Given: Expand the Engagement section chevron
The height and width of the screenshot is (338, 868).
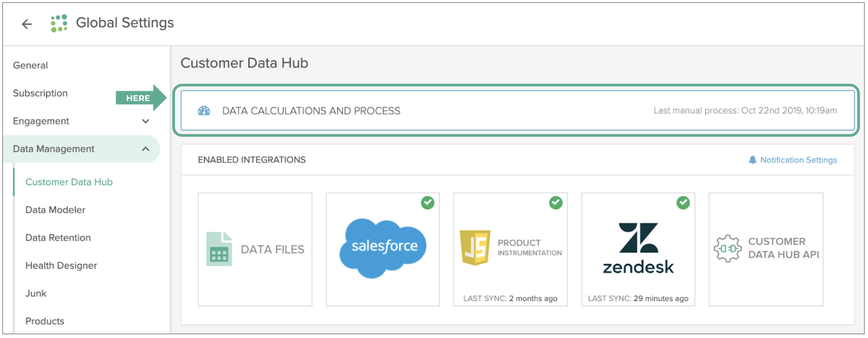Looking at the screenshot, I should [146, 121].
